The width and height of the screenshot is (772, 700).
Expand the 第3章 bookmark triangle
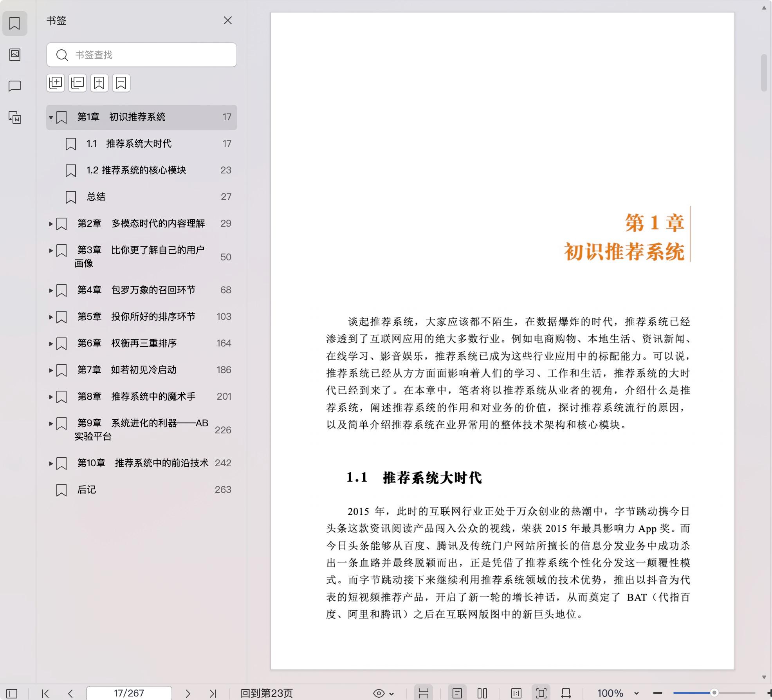point(51,250)
